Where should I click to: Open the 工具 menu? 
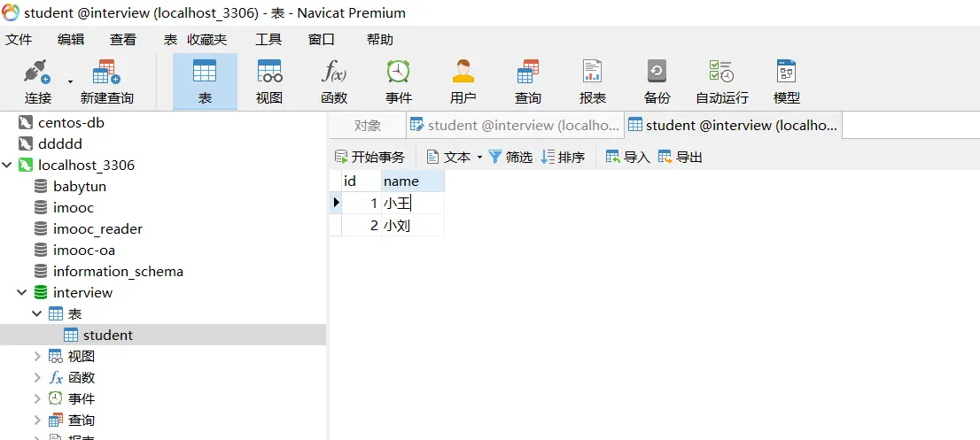pos(268,39)
